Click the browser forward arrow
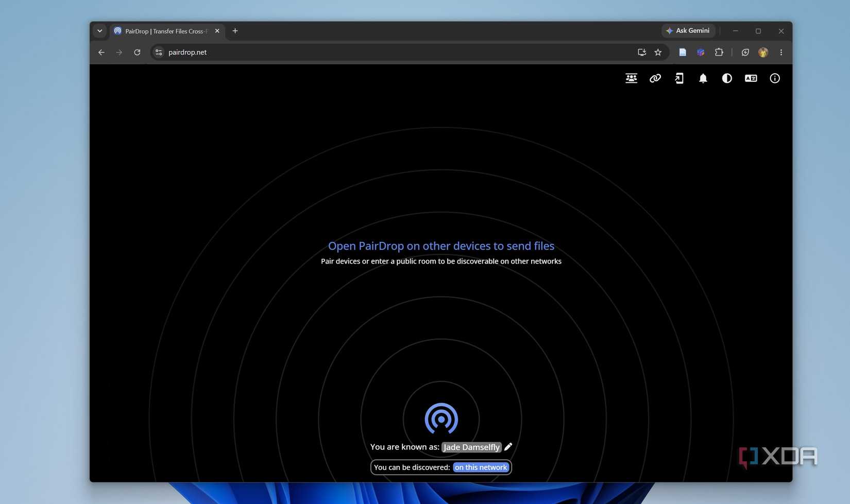 pos(119,52)
